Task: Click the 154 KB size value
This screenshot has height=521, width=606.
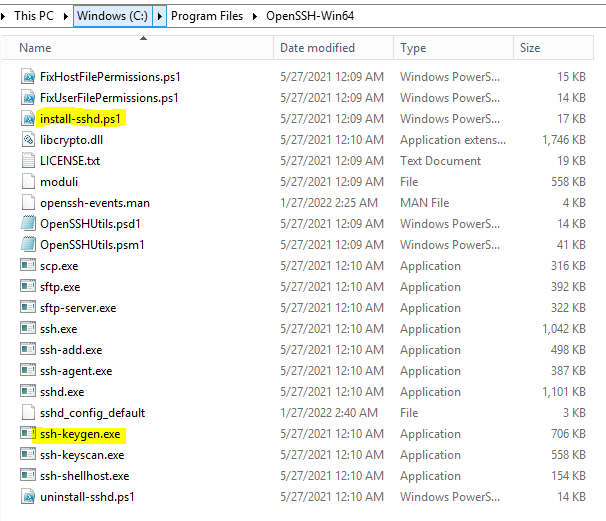Action: tap(568, 476)
